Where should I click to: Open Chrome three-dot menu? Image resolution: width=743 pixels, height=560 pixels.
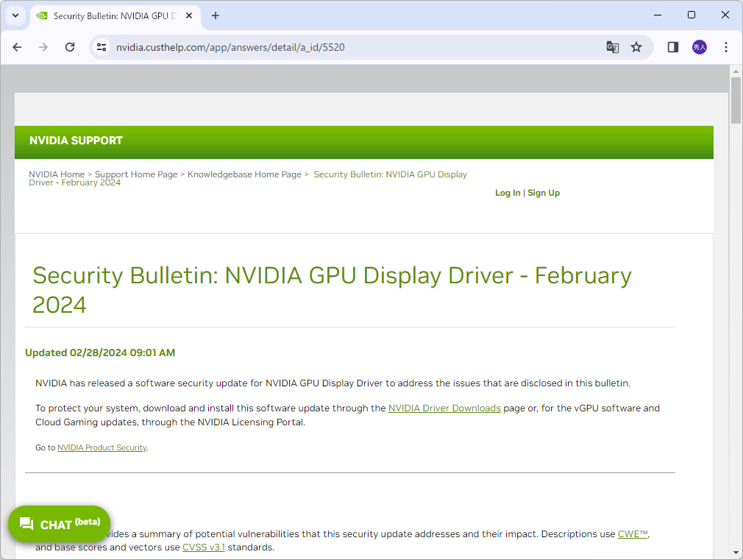pyautogui.click(x=726, y=47)
